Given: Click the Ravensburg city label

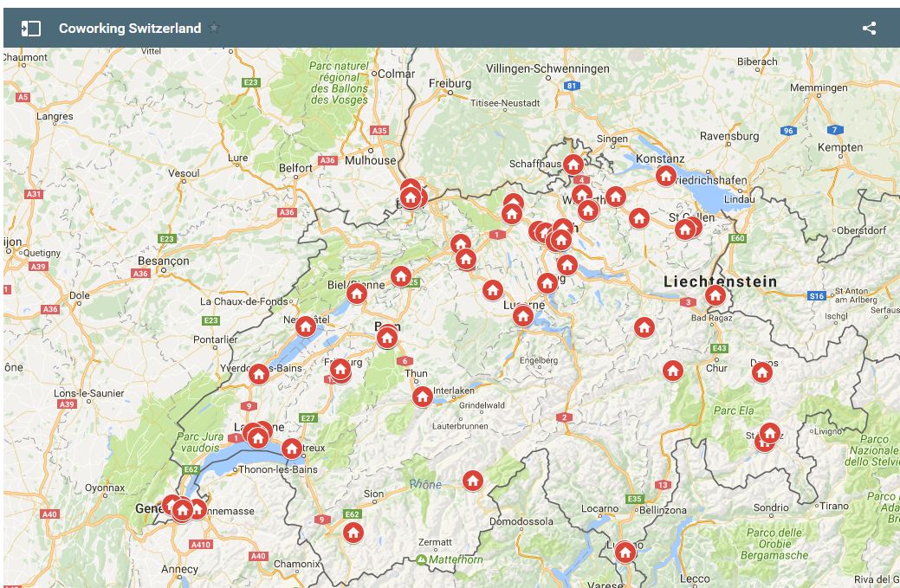Looking at the screenshot, I should (729, 137).
